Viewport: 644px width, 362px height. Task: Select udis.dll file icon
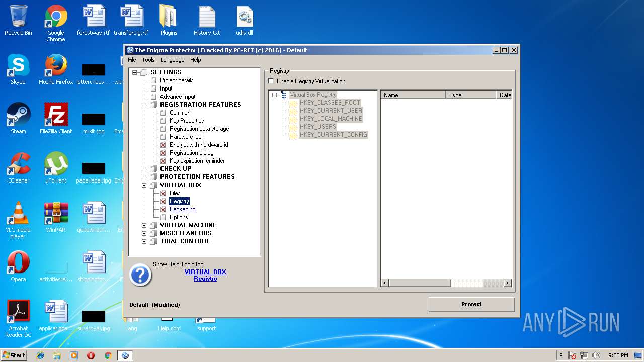coord(245,20)
